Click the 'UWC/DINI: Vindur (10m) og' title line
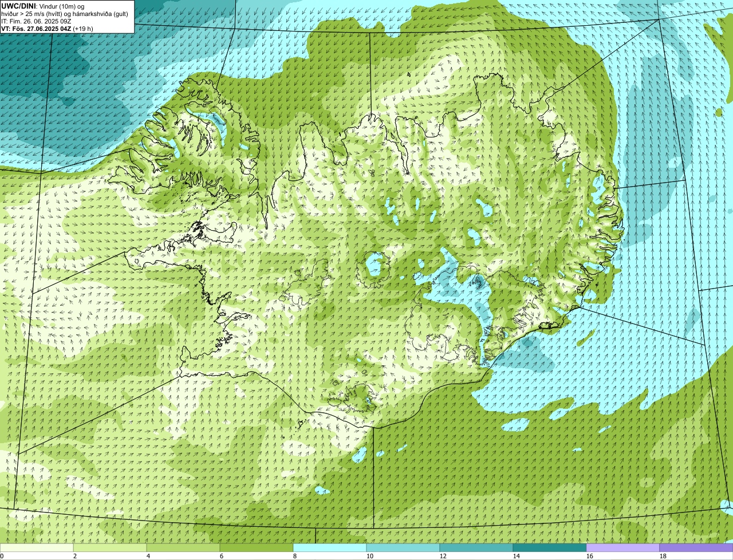Viewport: 733px width, 560px height. [x=43, y=6]
